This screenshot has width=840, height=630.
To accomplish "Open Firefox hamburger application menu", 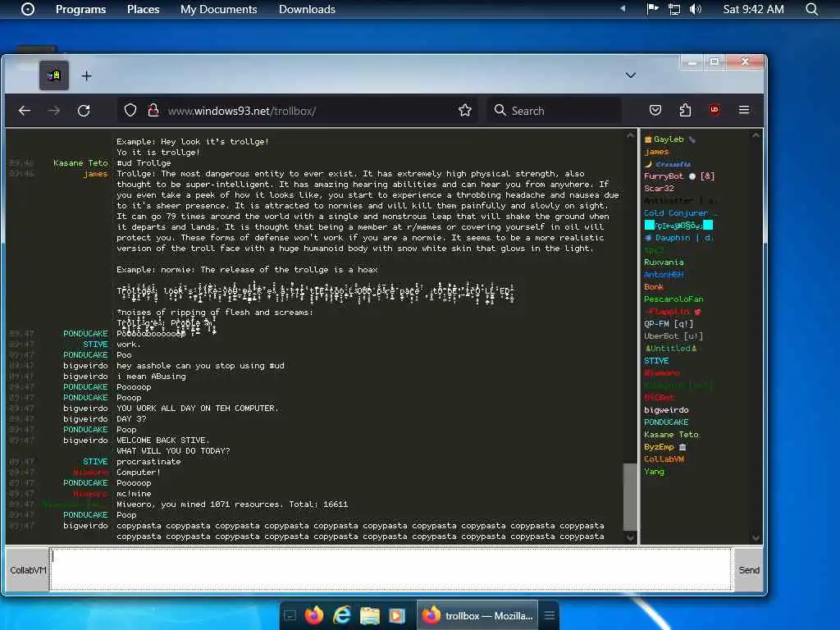I will pos(743,110).
